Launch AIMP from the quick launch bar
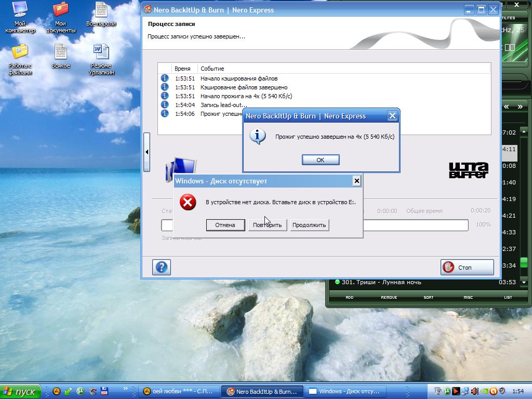The height and width of the screenshot is (399, 532). pos(56,391)
